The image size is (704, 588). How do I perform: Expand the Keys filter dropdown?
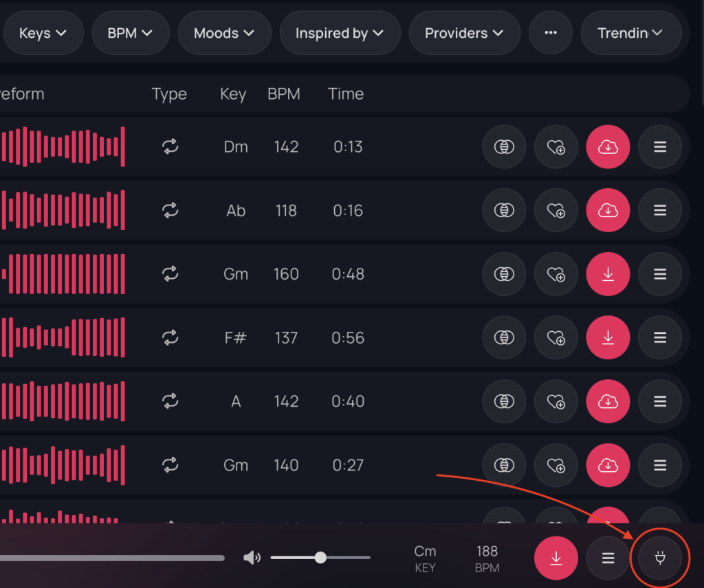pyautogui.click(x=43, y=33)
